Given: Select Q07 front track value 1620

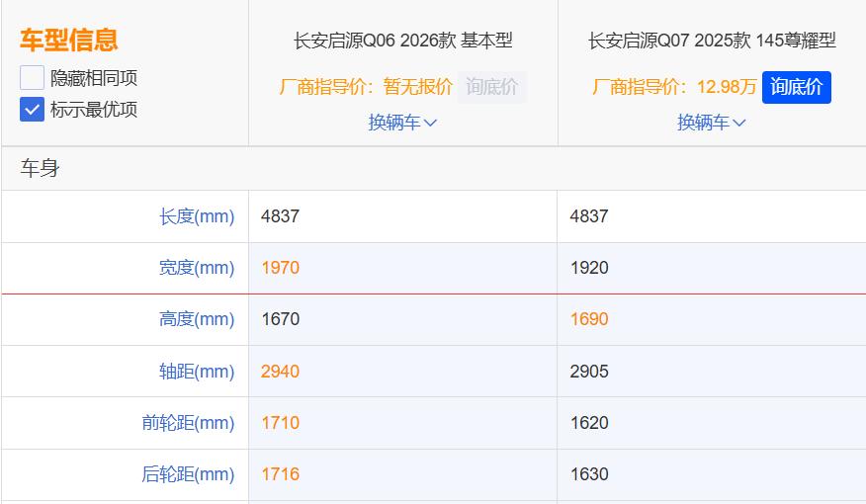Looking at the screenshot, I should (589, 423).
